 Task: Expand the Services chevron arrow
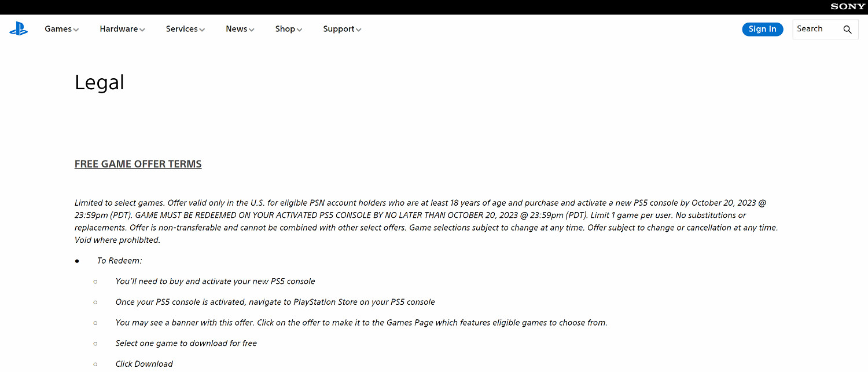coord(202,30)
